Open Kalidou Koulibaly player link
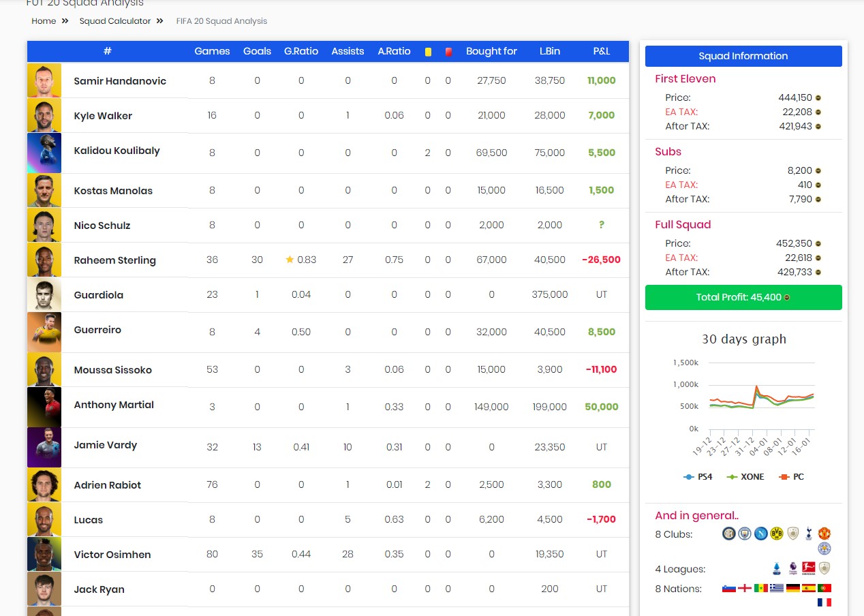The height and width of the screenshot is (616, 864). point(117,151)
